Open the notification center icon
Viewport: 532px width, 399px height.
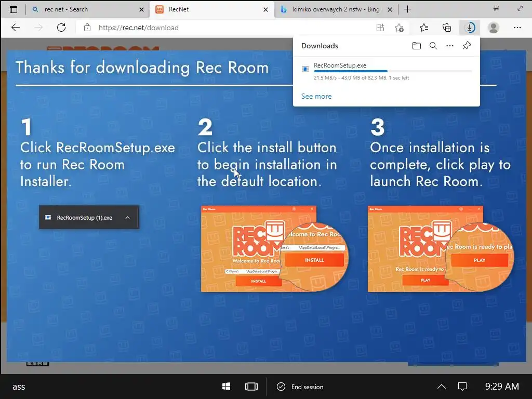(x=462, y=387)
